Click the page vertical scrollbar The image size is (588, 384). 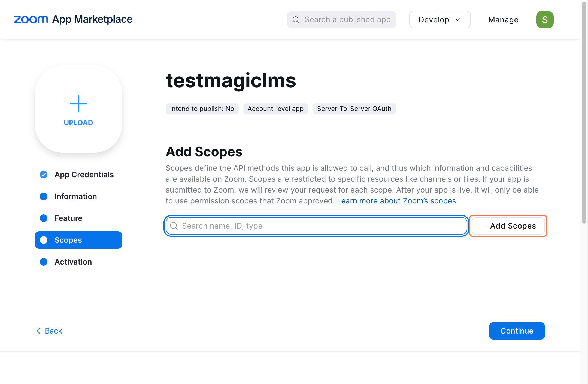584,112
